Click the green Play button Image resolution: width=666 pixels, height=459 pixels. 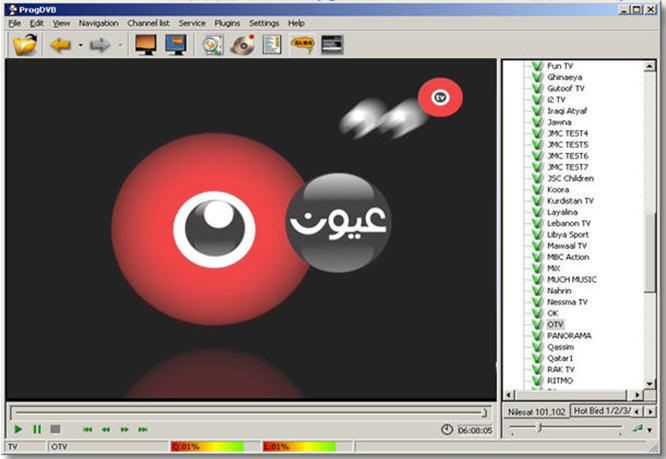pos(18,429)
